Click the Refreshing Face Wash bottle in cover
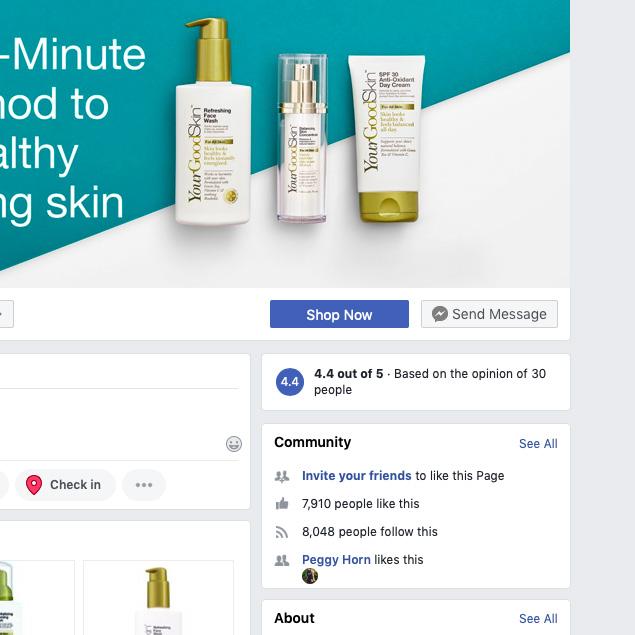 click(x=213, y=121)
